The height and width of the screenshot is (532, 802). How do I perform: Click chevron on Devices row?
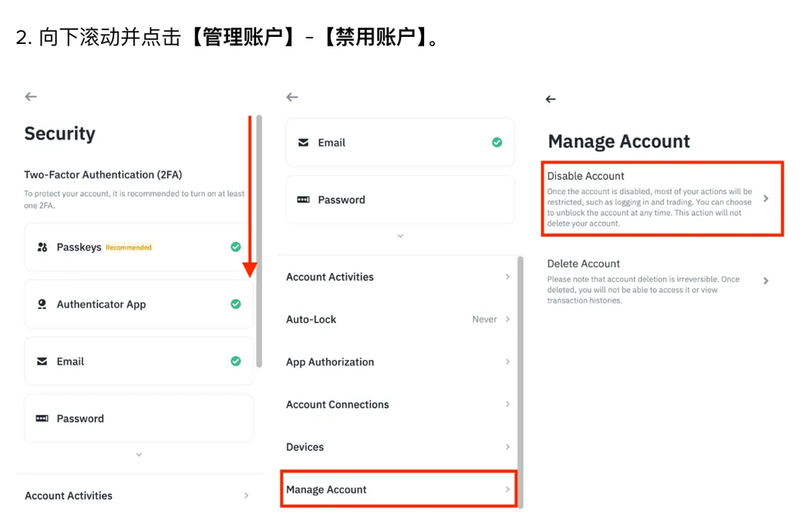tap(507, 446)
